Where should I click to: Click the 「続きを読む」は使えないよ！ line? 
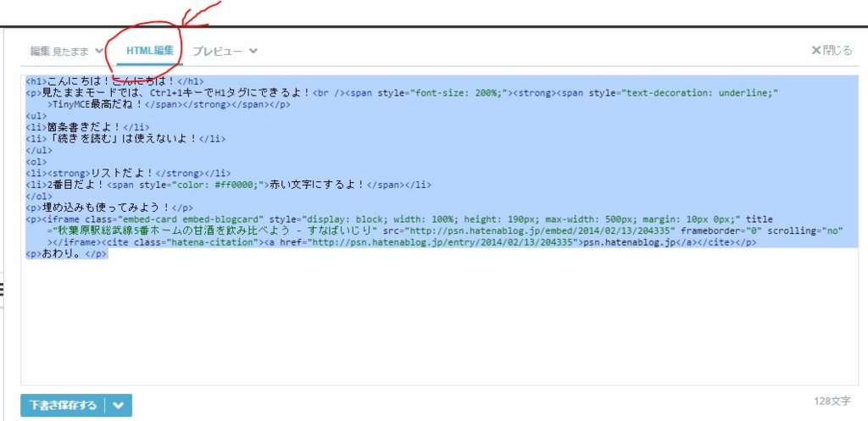click(x=125, y=138)
